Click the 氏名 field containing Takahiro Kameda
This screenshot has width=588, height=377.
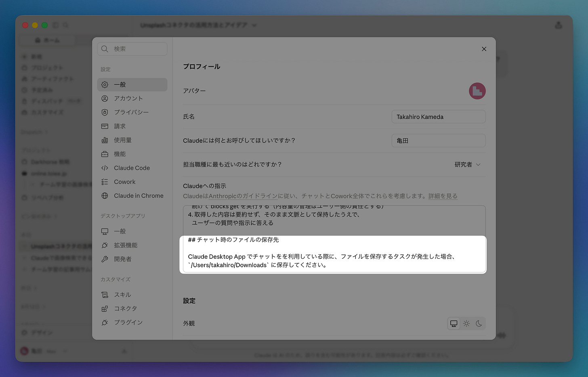[439, 117]
